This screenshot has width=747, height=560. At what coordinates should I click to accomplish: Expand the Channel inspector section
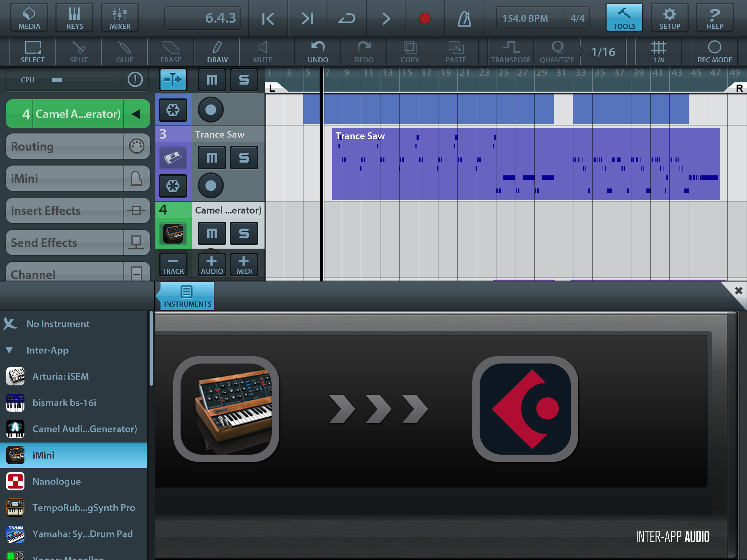(x=78, y=272)
